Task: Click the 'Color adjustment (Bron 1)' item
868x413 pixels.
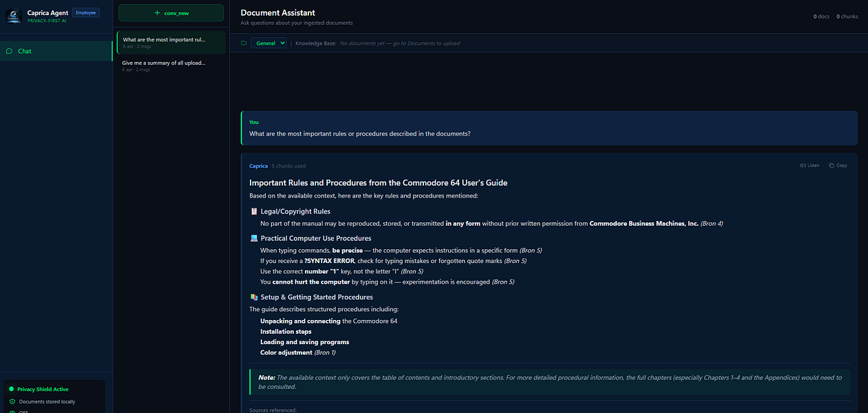Action: (x=297, y=352)
